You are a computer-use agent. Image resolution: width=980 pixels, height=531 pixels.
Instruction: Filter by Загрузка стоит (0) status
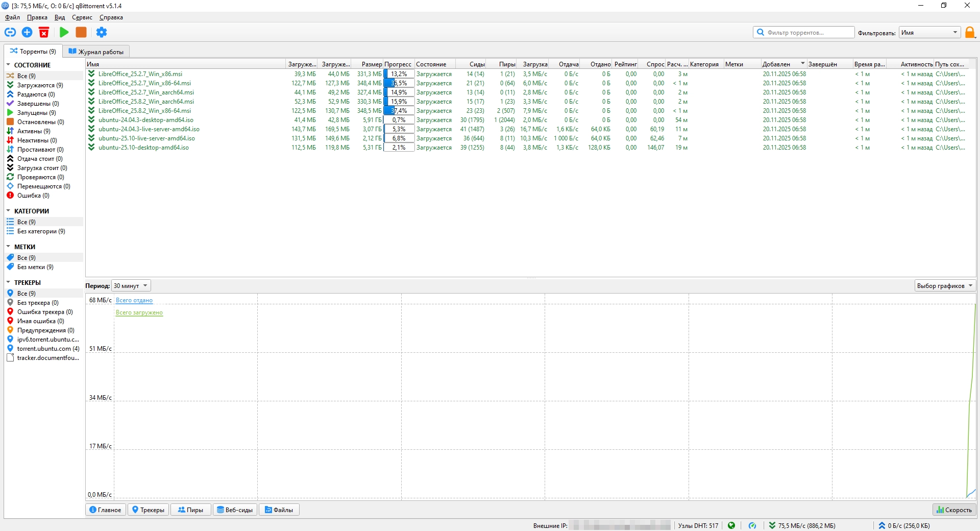click(42, 168)
